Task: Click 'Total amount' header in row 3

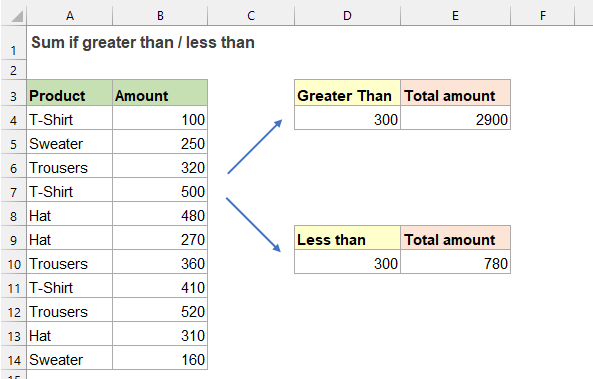Action: pos(455,93)
